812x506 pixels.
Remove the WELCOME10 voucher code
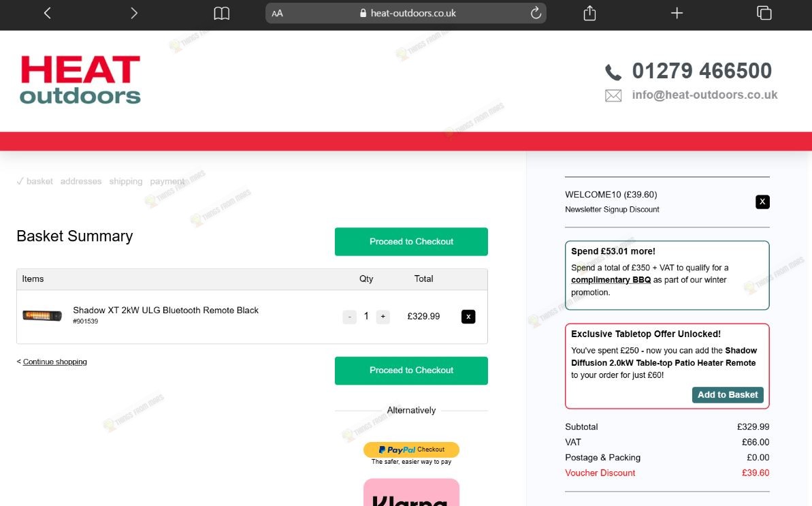[x=762, y=202]
